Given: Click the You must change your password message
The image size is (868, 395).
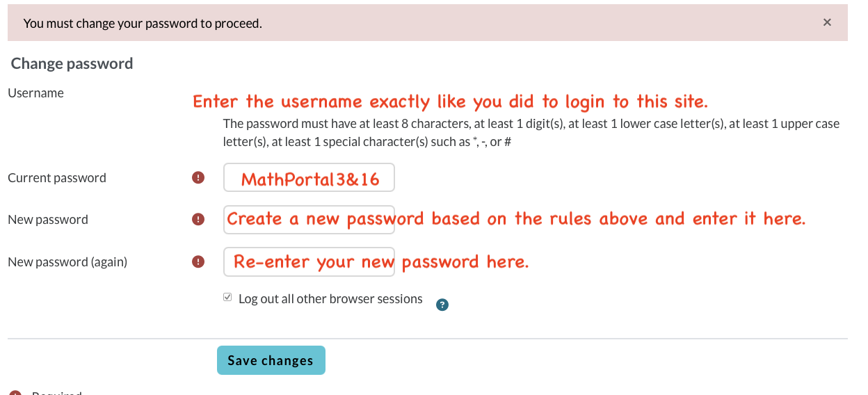Looking at the screenshot, I should (x=143, y=24).
